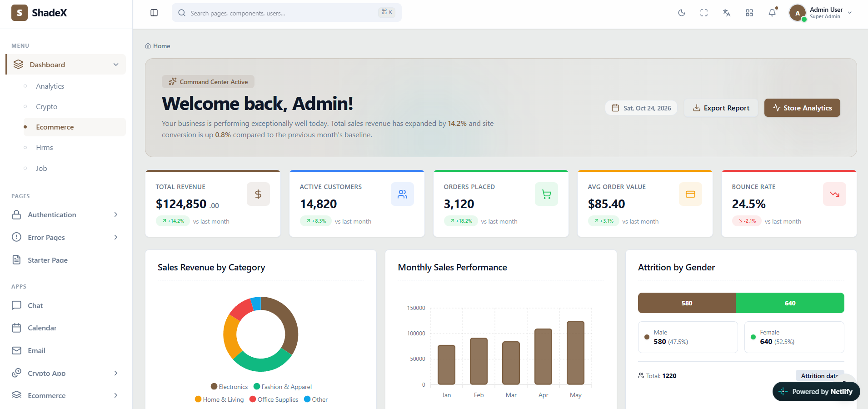The width and height of the screenshot is (868, 409).
Task: Click the Active Customers users icon
Action: (x=402, y=194)
